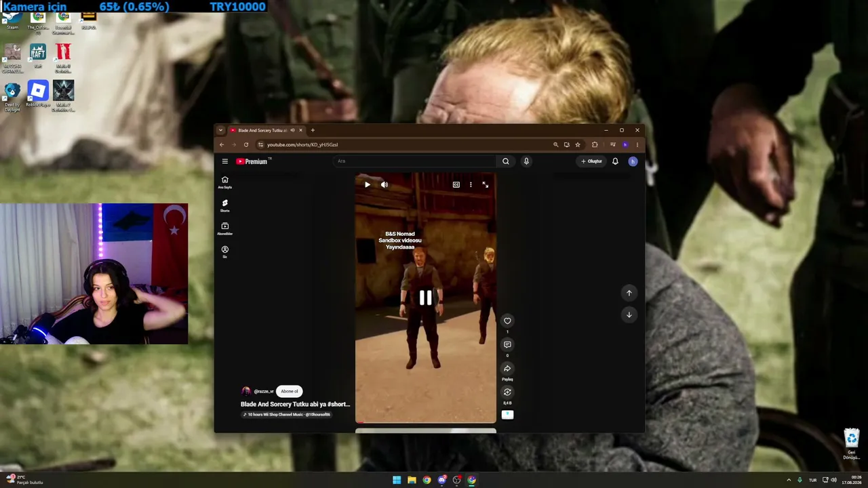View site information in address bar
Screen dimensions: 868x488
point(260,144)
